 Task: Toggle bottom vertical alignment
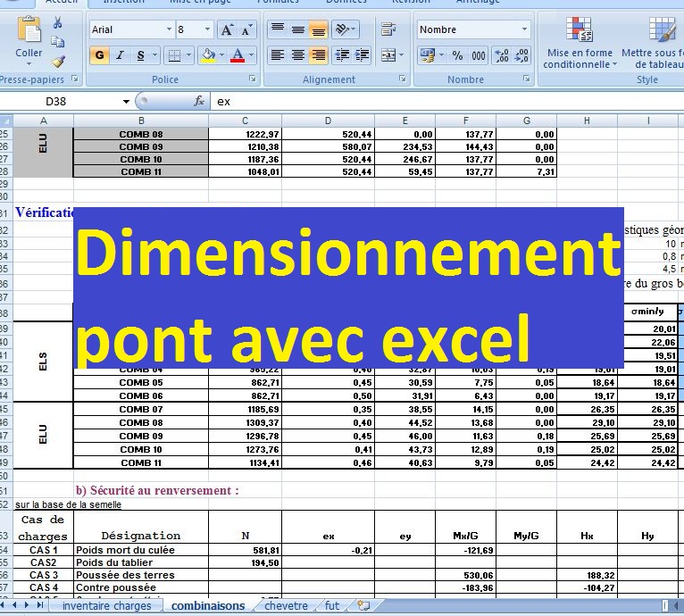[x=319, y=29]
